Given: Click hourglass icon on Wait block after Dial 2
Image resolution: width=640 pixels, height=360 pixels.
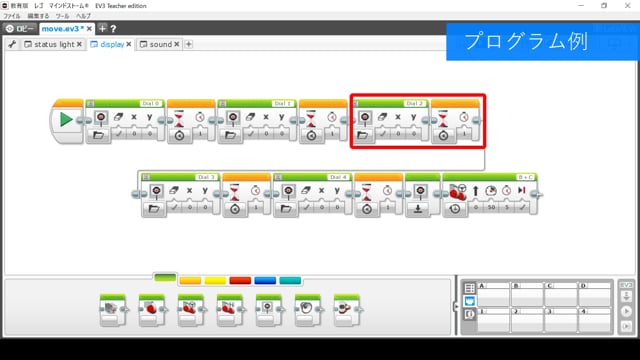Looking at the screenshot, I should (443, 118).
